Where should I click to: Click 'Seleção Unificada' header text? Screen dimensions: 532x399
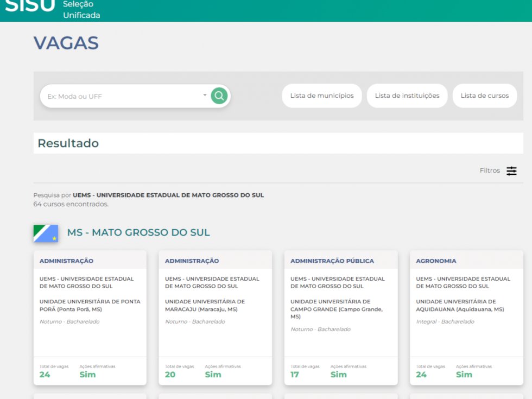(x=81, y=10)
